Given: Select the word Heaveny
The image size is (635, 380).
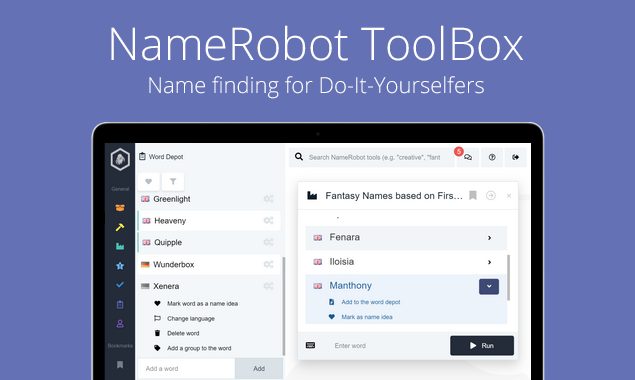Looking at the screenshot, I should click(x=170, y=221).
